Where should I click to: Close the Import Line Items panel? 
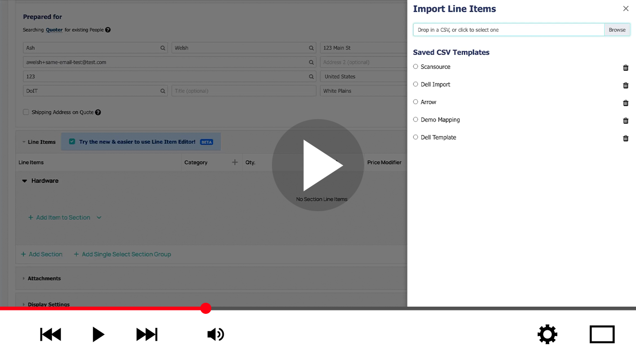pyautogui.click(x=625, y=9)
